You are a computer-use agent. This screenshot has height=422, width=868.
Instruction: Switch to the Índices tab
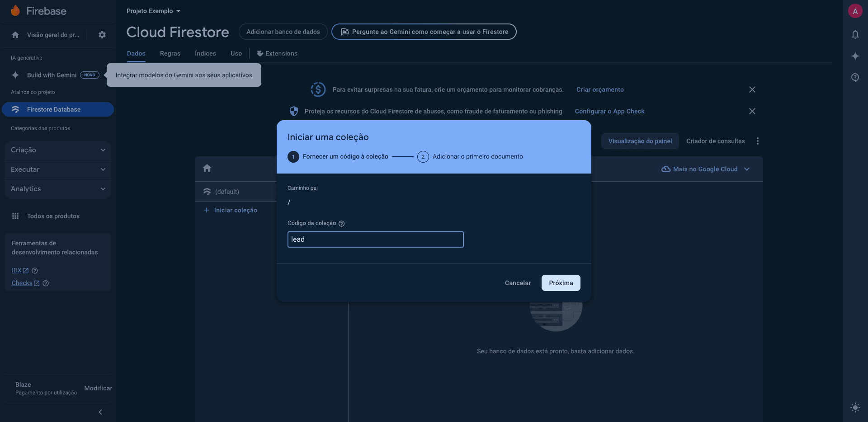[205, 53]
